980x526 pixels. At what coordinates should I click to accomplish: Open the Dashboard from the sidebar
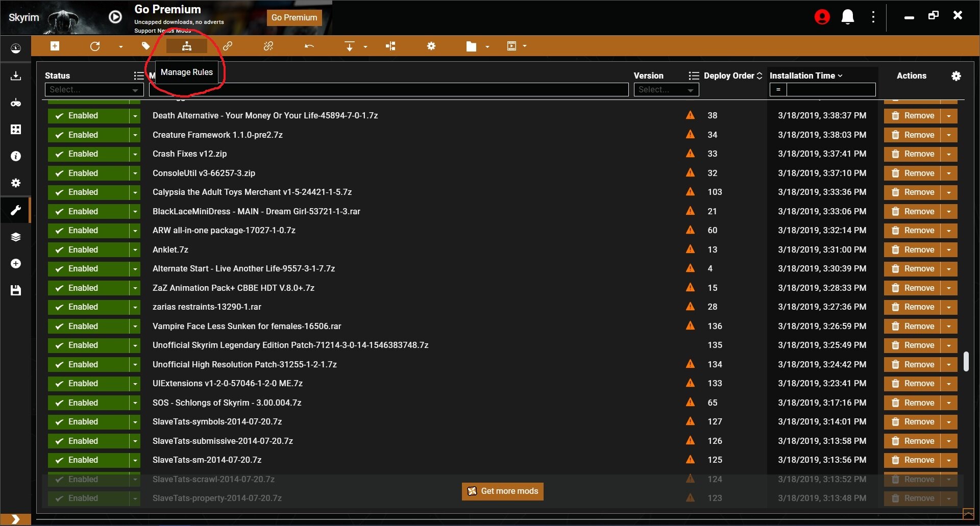click(x=16, y=48)
